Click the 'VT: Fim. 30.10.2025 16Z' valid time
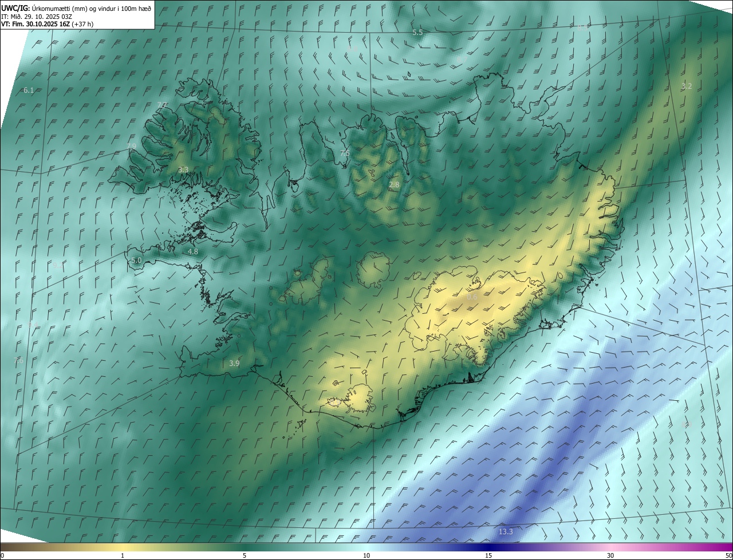Image resolution: width=733 pixels, height=560 pixels. (36, 24)
